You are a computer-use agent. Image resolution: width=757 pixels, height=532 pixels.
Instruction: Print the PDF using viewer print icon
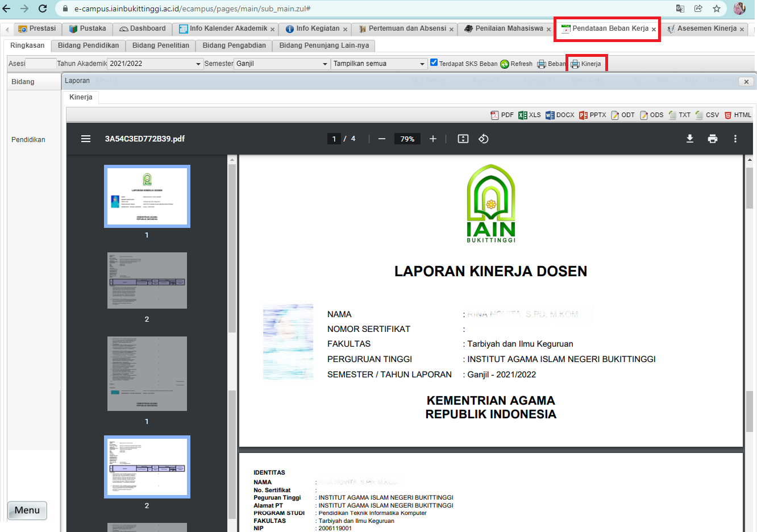712,139
